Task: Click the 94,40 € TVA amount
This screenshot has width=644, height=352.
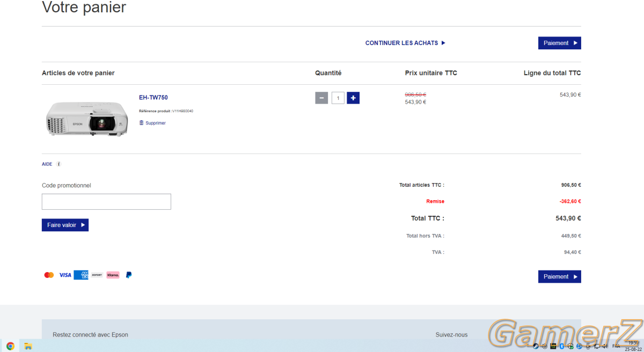Action: 573,252
